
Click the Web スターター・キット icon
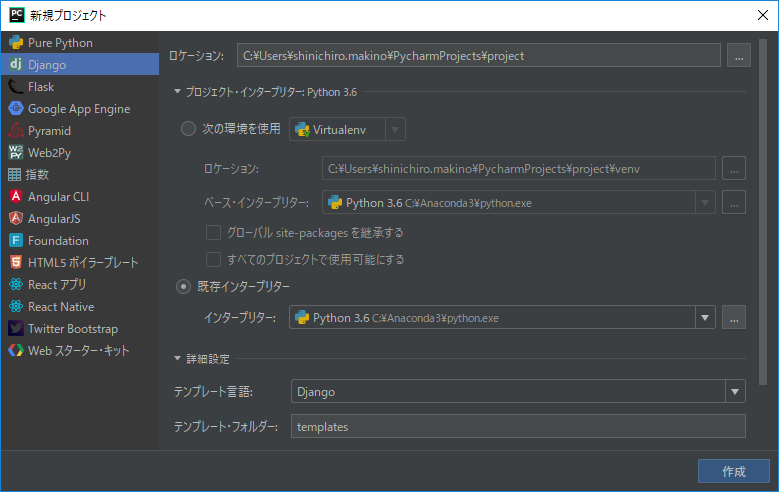[16, 350]
